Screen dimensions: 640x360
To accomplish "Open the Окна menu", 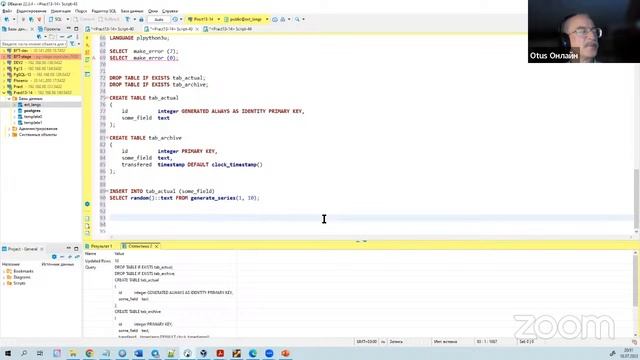I will point(153,11).
